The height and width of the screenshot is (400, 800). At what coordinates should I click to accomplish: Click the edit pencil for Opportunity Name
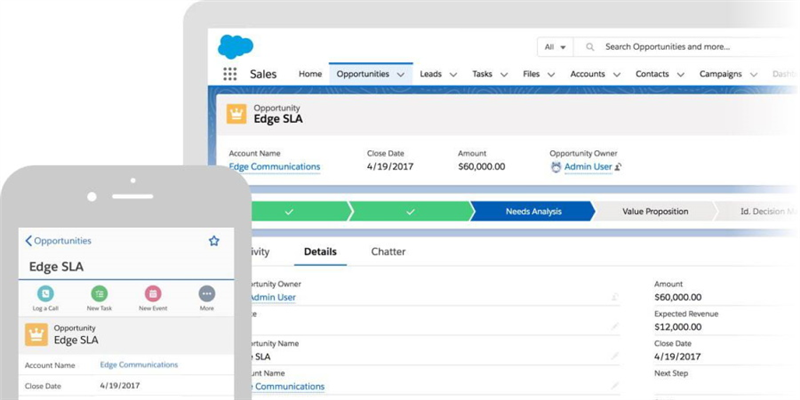[615, 356]
